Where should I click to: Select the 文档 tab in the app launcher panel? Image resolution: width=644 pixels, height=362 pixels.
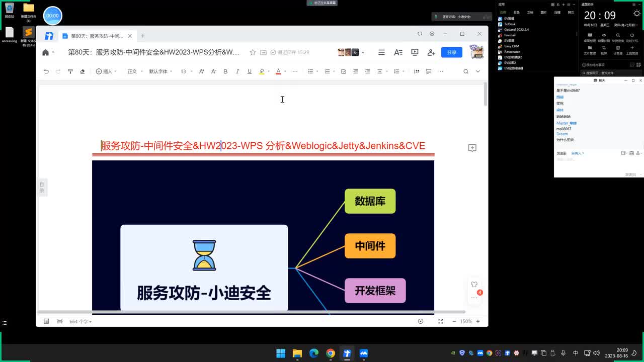click(530, 12)
